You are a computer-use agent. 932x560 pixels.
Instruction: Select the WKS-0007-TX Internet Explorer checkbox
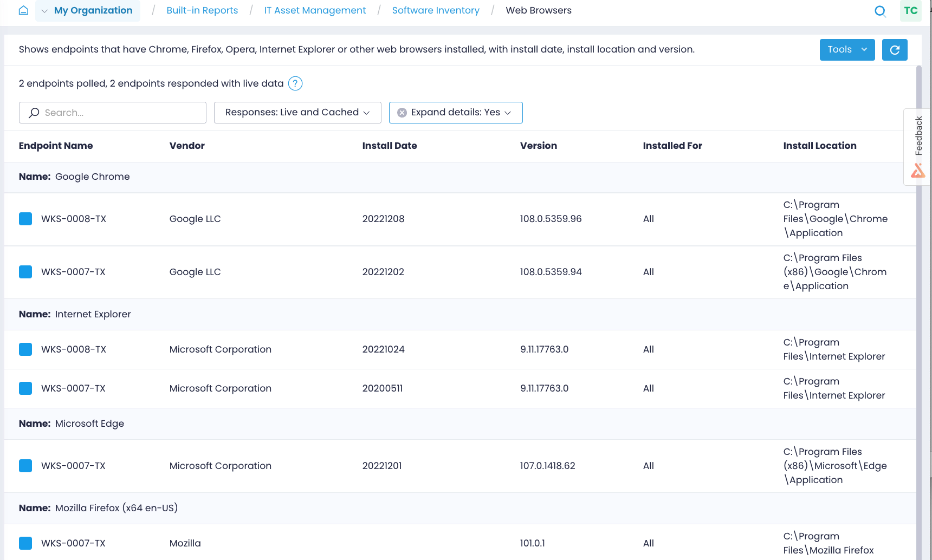tap(25, 388)
